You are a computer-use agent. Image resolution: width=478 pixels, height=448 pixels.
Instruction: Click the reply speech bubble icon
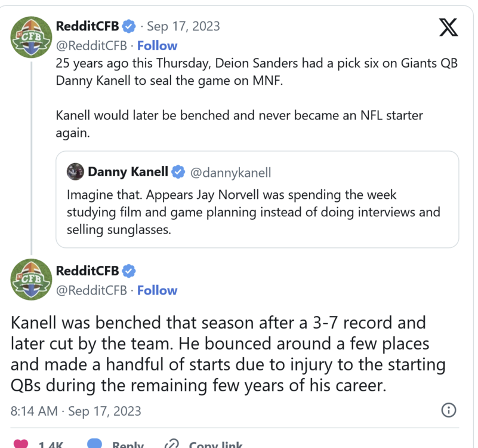94,444
